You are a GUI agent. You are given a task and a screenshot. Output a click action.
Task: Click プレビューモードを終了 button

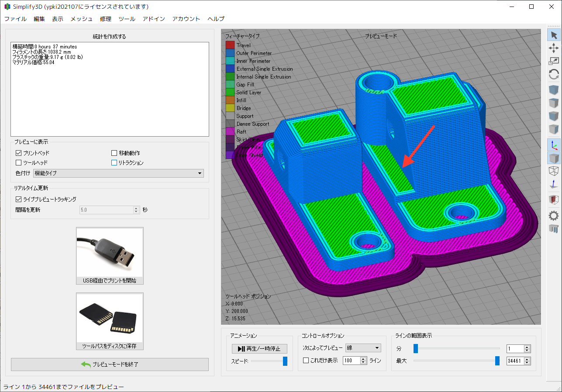pyautogui.click(x=110, y=364)
